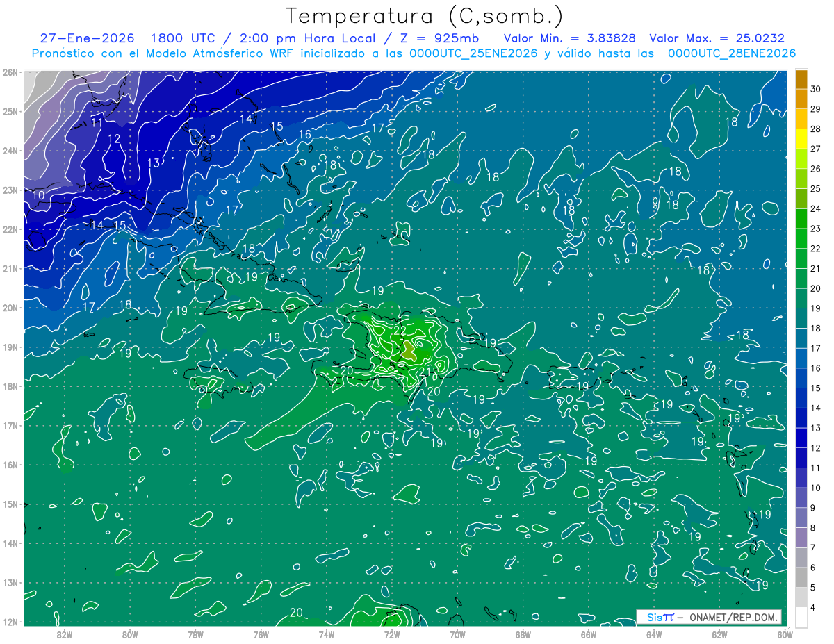834x644 pixels.
Task: Click the "80W" longitude axis label
Action: 130,634
